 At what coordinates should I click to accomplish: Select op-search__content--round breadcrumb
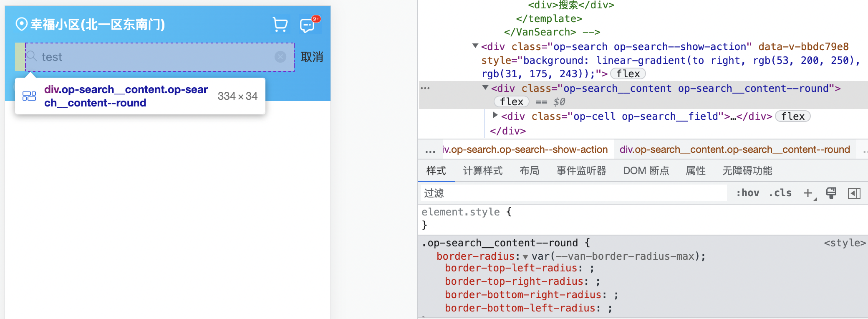(x=734, y=149)
